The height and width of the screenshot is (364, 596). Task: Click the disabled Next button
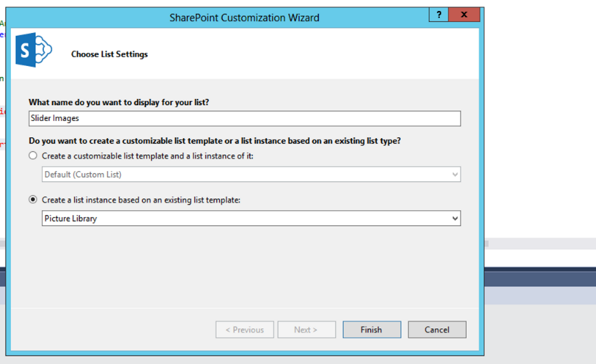(x=307, y=330)
